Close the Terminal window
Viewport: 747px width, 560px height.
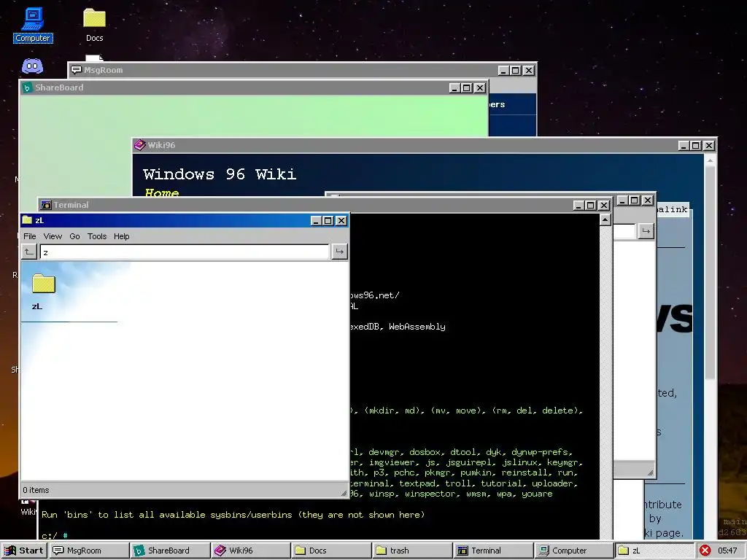[x=603, y=205]
